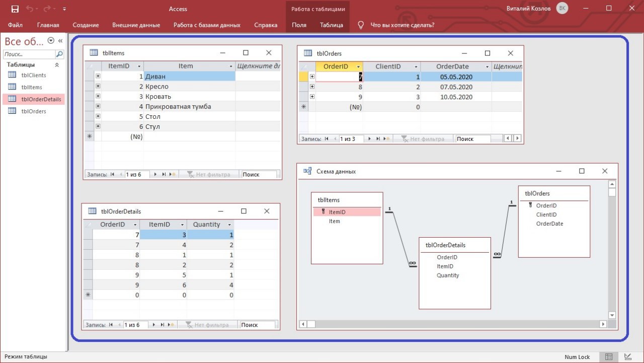Select tblOrderDetails in the navigation pane
Viewport: 644px width, 363px height.
(34, 99)
